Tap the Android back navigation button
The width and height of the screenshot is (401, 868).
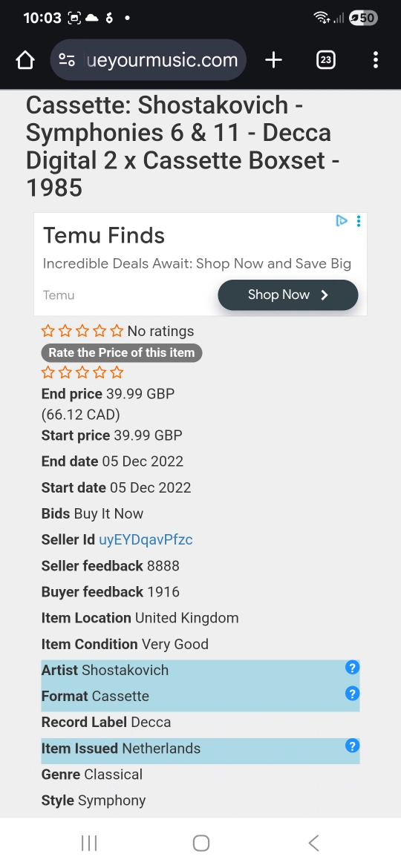pyautogui.click(x=313, y=843)
